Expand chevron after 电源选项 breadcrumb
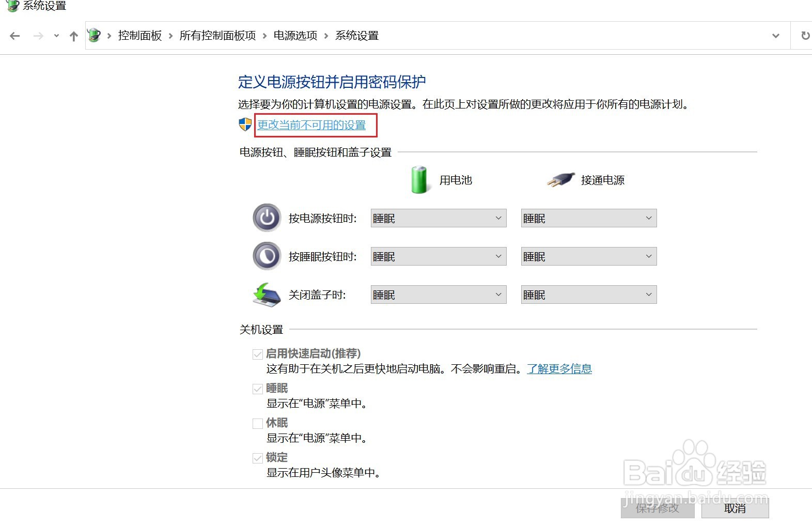The image size is (812, 526). point(326,36)
